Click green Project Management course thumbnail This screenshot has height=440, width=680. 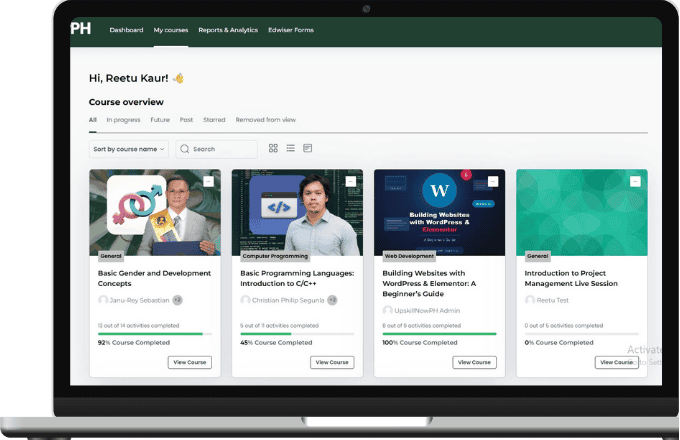(582, 212)
